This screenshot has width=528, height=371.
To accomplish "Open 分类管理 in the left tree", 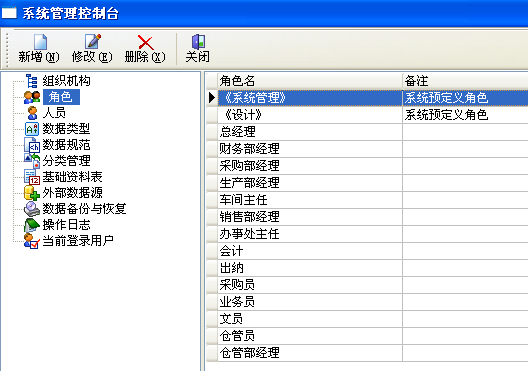I will click(x=66, y=161).
